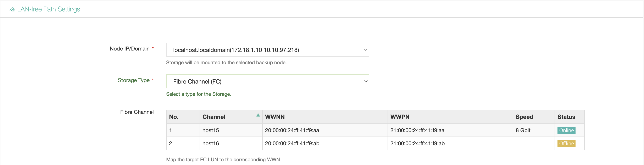Screen dimensions: 644x165
Task: Click the Online status badge for host15
Action: coord(566,130)
